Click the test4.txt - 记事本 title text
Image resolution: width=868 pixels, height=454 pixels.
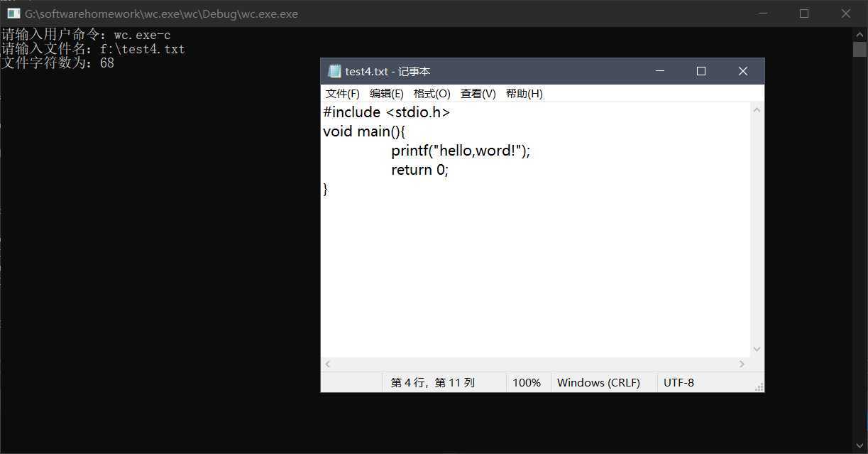(388, 71)
